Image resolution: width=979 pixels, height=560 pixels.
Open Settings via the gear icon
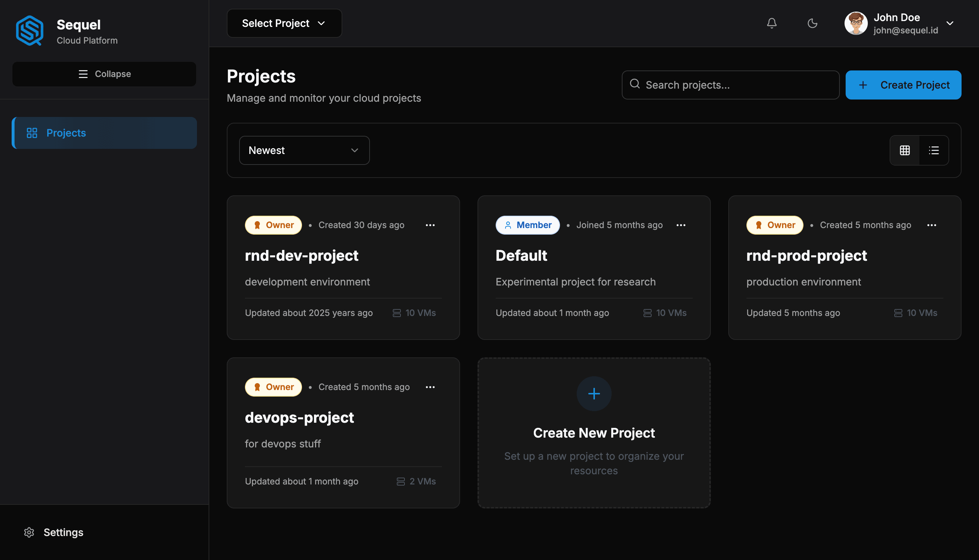pyautogui.click(x=28, y=532)
